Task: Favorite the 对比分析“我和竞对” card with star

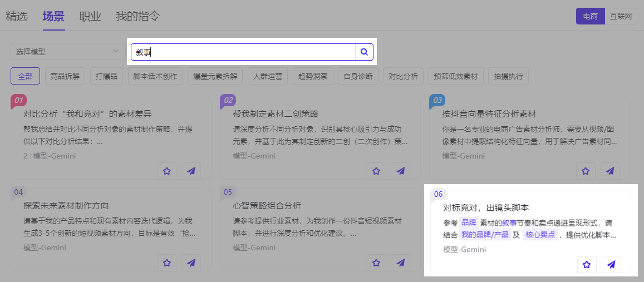Action: [166, 171]
